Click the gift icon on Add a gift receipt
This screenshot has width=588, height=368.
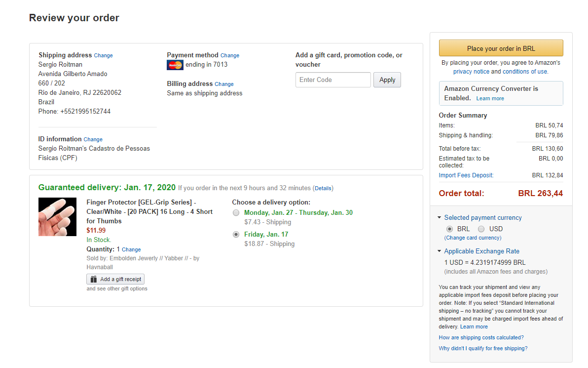(x=93, y=279)
